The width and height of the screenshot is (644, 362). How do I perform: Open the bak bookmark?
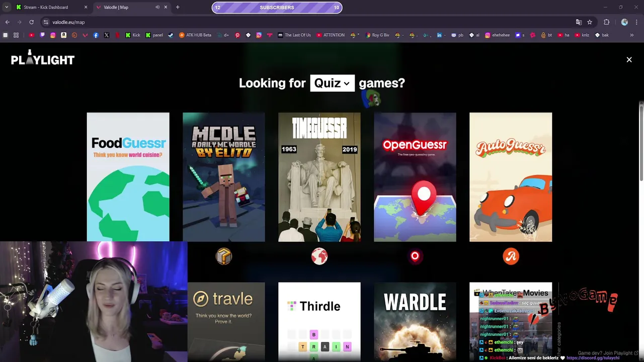[x=602, y=35]
